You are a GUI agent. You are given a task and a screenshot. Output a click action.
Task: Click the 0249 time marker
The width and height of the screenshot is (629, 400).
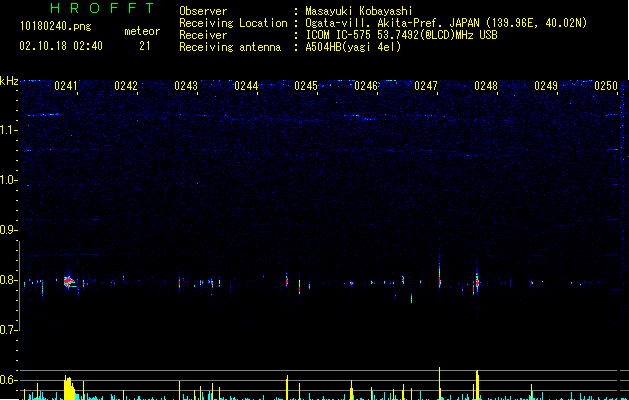[x=546, y=86]
